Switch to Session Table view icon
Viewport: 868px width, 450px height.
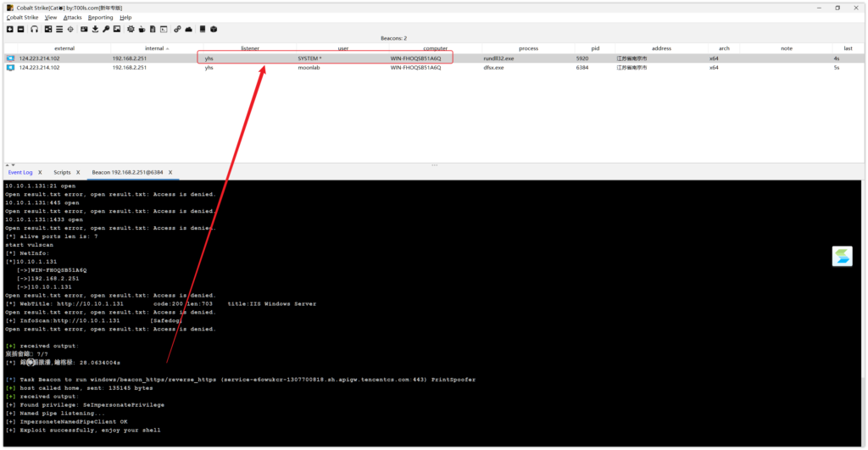coord(59,30)
